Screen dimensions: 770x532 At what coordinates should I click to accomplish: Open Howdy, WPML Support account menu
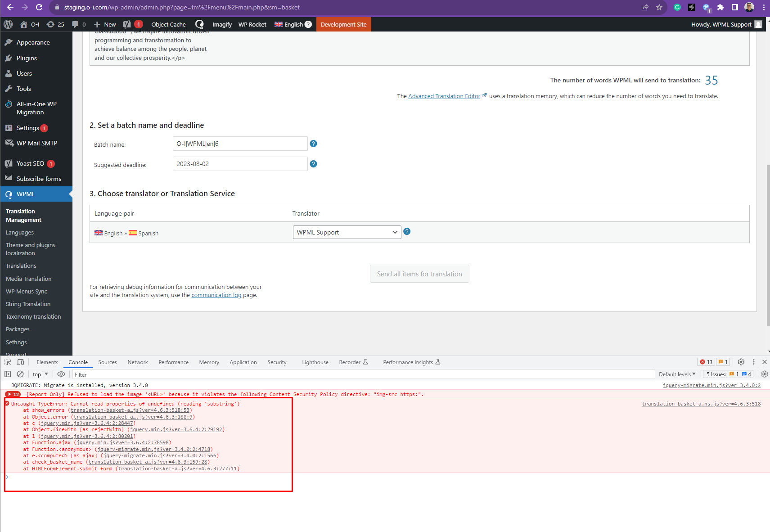726,24
